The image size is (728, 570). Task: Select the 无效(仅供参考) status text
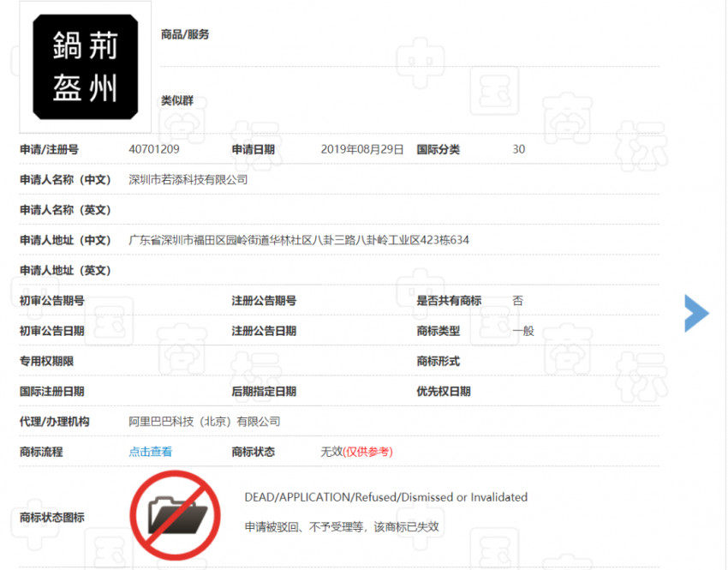tap(356, 452)
